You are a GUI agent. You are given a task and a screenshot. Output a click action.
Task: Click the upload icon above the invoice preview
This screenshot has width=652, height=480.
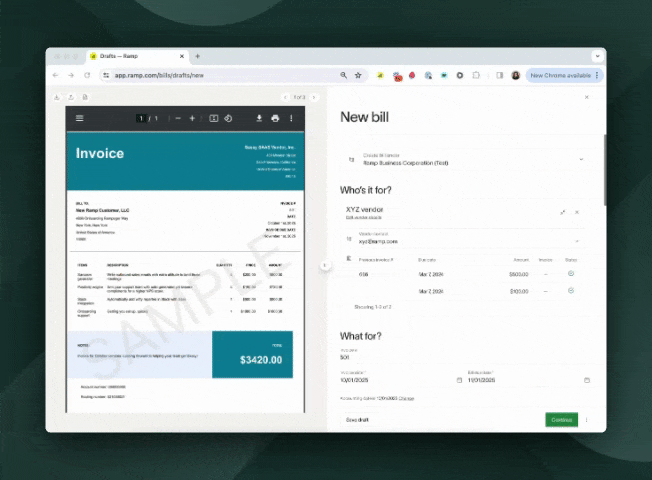pos(71,97)
